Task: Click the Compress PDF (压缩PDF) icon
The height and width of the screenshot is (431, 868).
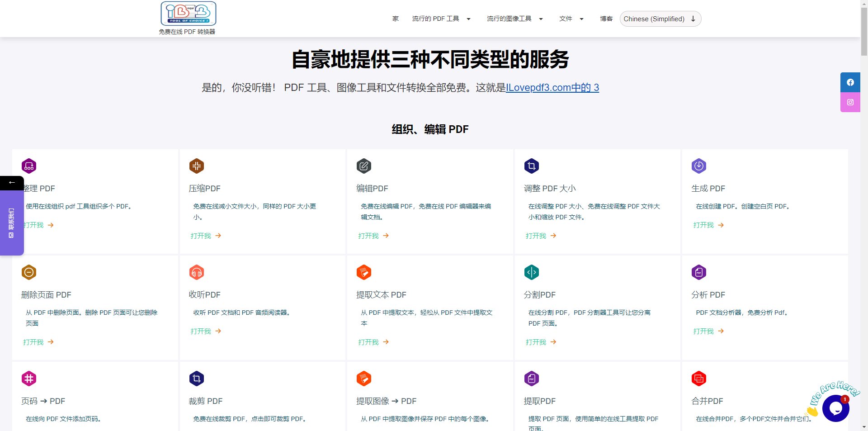Action: 196,166
